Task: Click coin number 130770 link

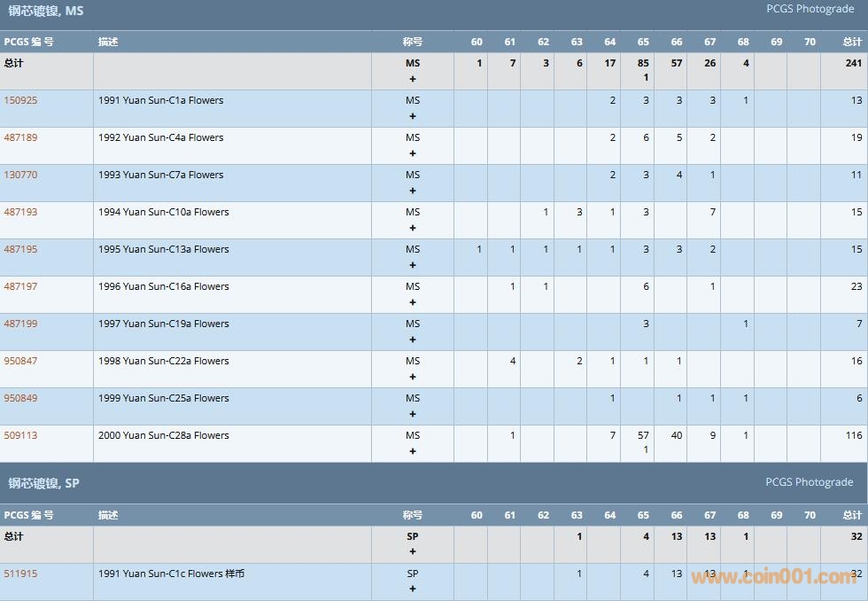Action: 20,175
